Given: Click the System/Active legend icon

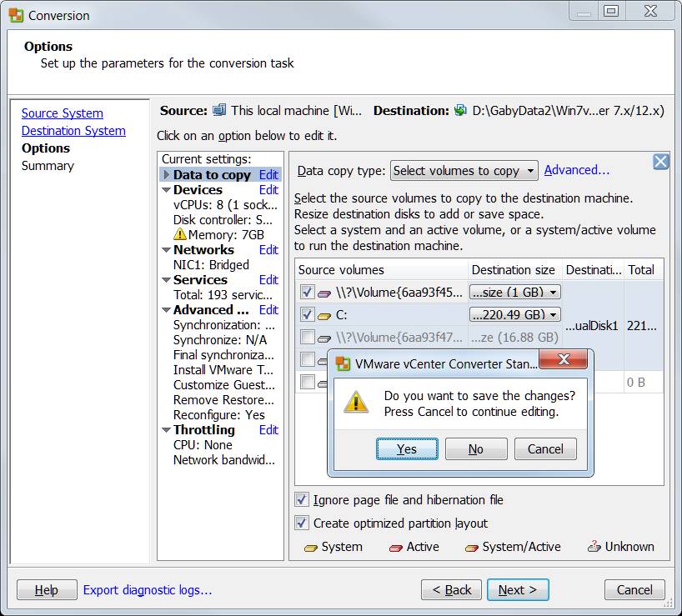Looking at the screenshot, I should [x=472, y=548].
